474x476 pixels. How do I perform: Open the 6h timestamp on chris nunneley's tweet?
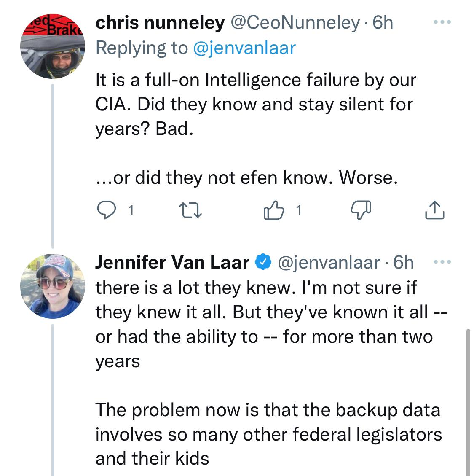click(x=383, y=23)
